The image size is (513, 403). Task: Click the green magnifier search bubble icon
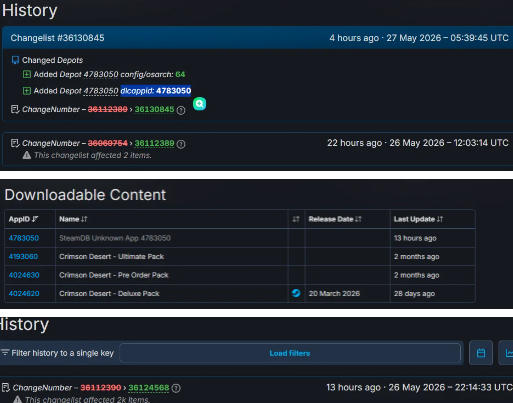click(199, 104)
